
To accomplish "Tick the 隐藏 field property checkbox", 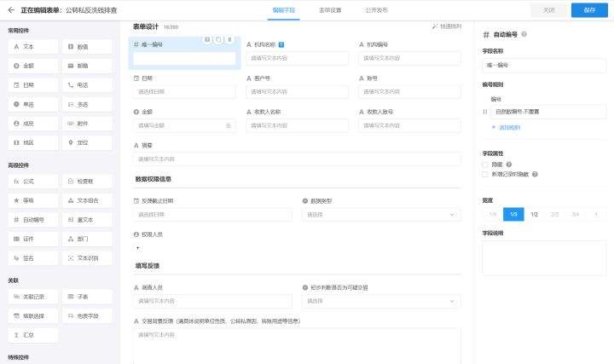I will tap(485, 165).
